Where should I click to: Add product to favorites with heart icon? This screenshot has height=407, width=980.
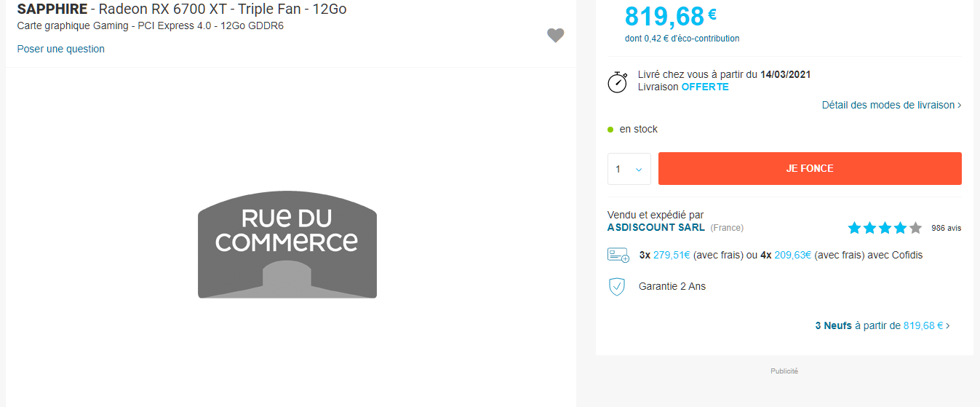tap(555, 36)
